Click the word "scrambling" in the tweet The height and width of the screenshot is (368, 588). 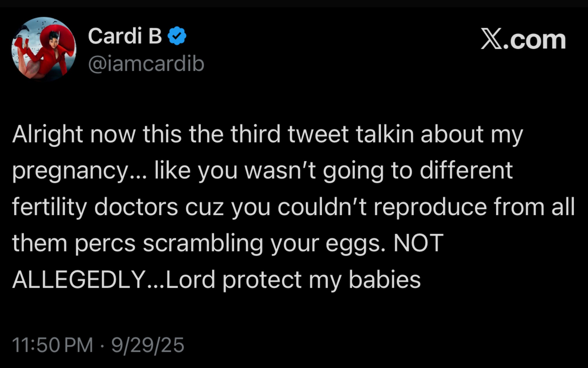[203, 243]
